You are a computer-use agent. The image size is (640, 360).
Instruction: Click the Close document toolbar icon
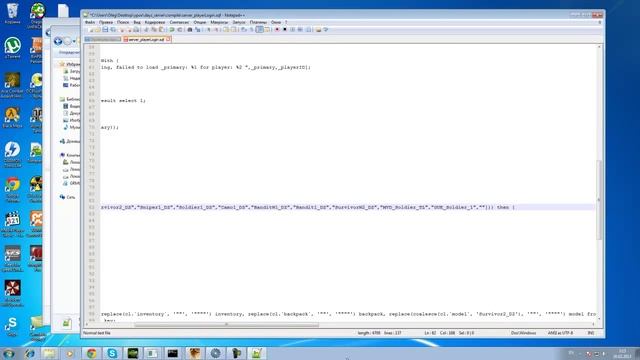122,29
